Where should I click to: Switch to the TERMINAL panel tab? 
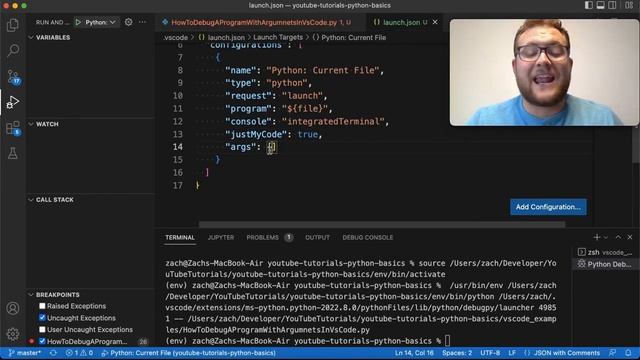coord(180,238)
